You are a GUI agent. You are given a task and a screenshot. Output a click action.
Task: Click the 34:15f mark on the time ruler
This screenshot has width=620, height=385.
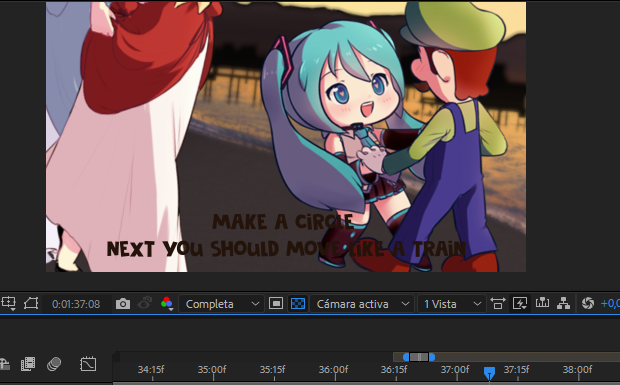[151, 370]
